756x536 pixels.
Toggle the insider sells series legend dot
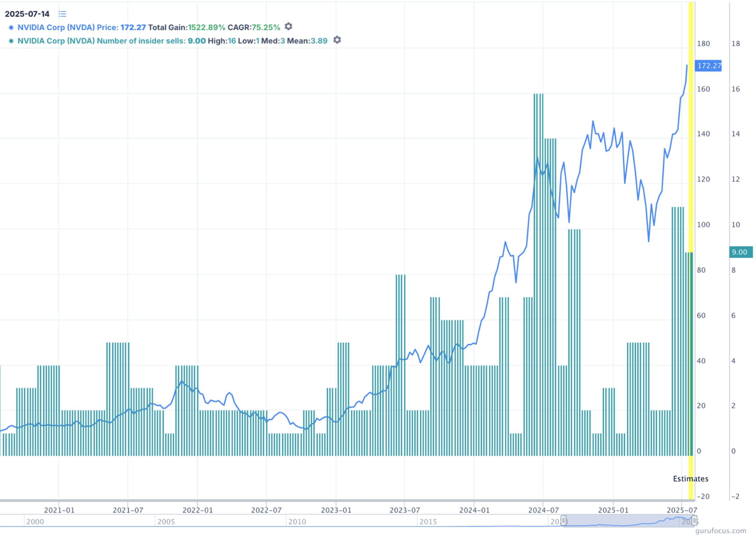[11, 41]
